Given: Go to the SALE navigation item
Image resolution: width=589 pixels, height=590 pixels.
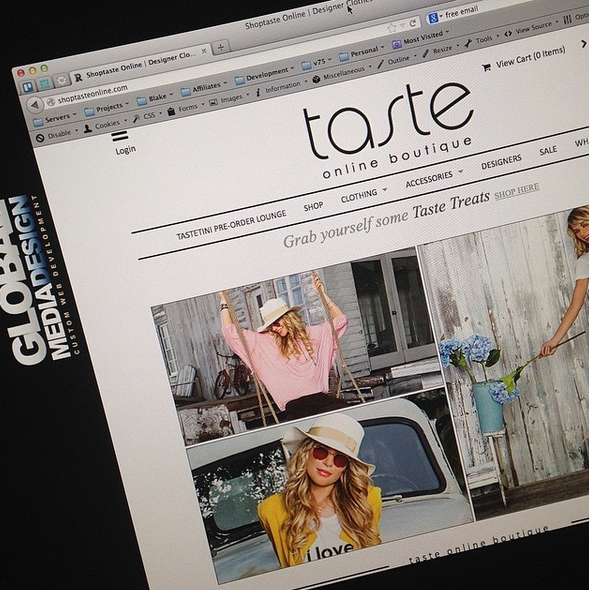Looking at the screenshot, I should point(548,151).
